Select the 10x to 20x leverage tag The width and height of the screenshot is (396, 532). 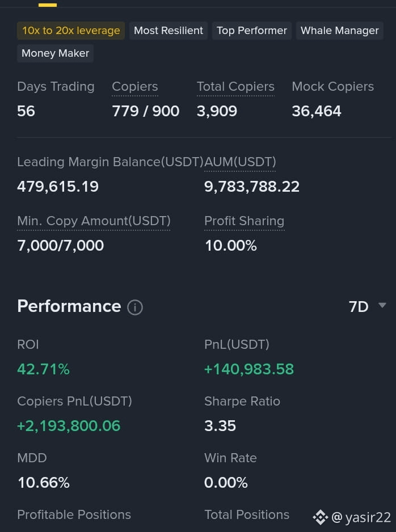(x=71, y=31)
